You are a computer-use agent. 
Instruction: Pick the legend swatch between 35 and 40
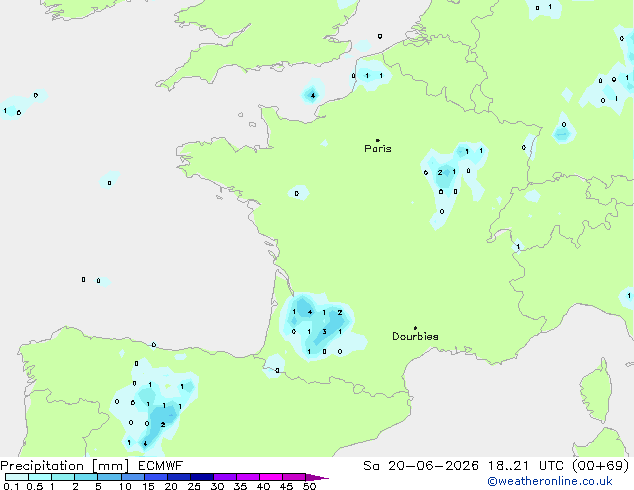click(248, 477)
